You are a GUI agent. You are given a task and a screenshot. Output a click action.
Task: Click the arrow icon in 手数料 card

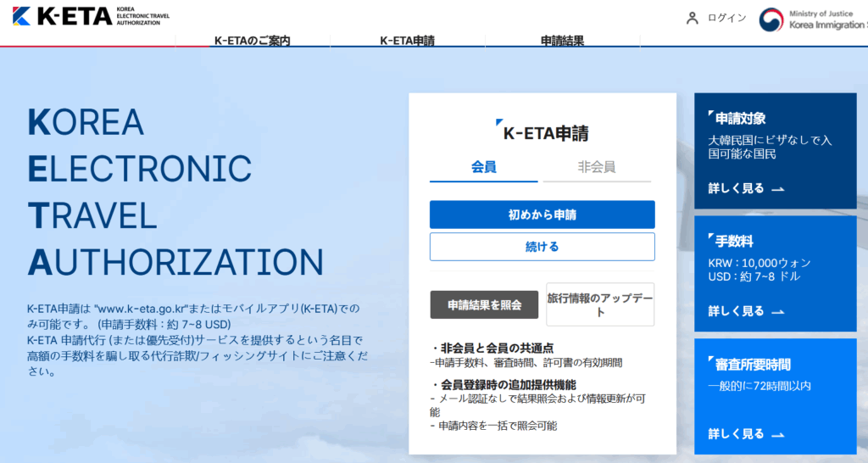coord(778,313)
